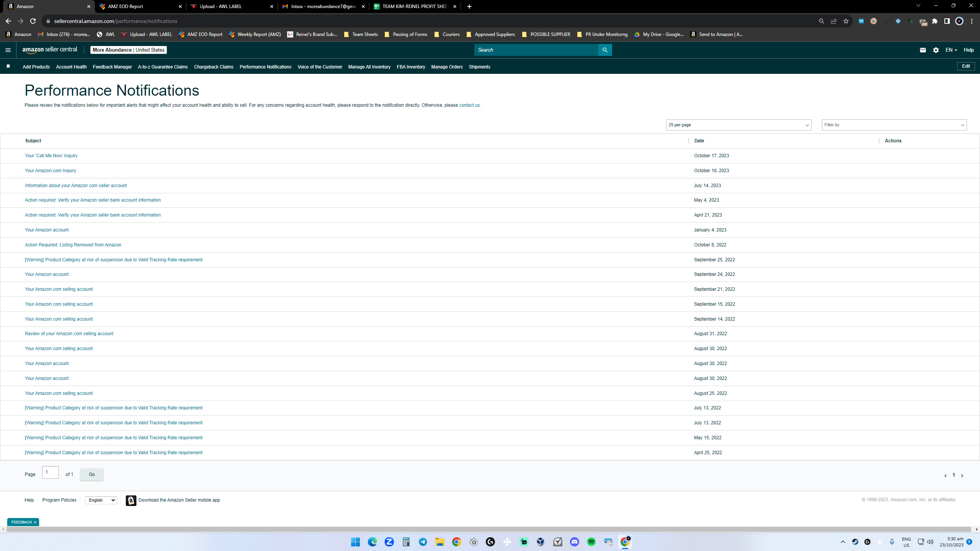Screen dimensions: 980x551
Task: Go back to previous page
Action: pyautogui.click(x=8, y=21)
